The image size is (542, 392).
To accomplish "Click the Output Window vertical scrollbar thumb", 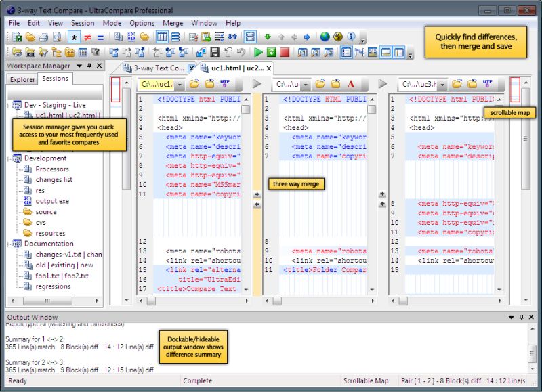I will pyautogui.click(x=532, y=353).
